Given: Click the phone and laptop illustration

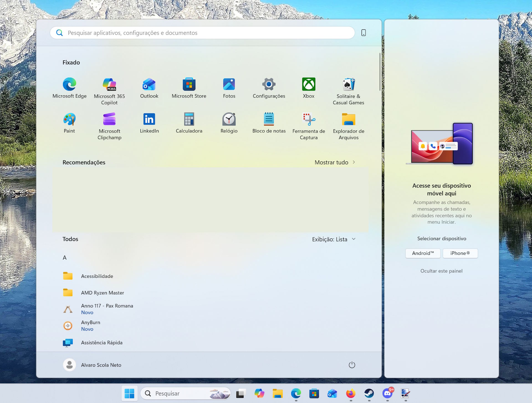Looking at the screenshot, I should pos(439,144).
